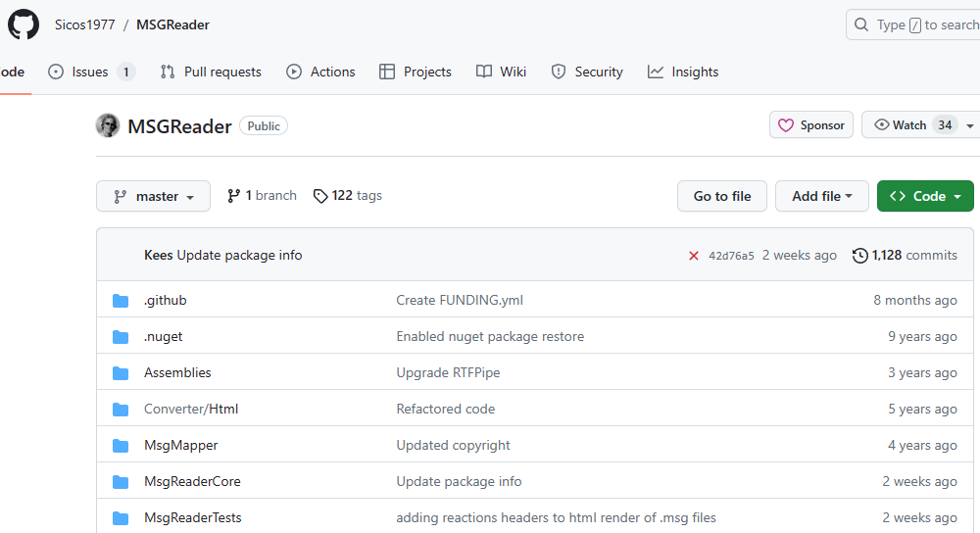Open the MsgMapper folder
This screenshot has width=980, height=533.
[181, 445]
